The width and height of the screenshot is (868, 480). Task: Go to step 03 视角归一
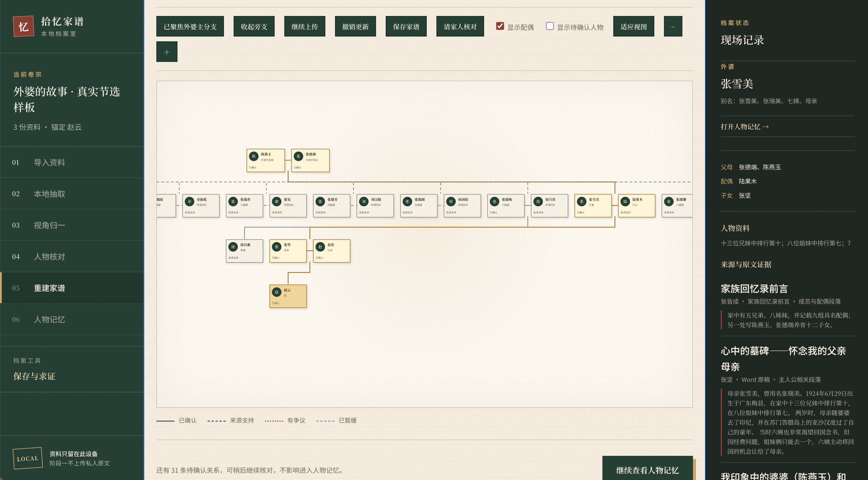[x=72, y=225]
